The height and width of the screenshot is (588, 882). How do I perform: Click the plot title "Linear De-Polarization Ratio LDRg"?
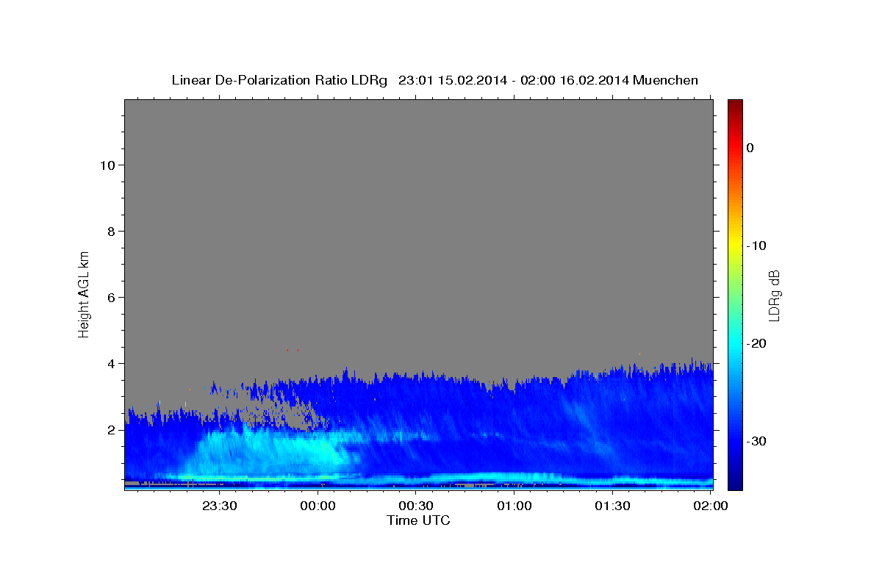click(279, 80)
